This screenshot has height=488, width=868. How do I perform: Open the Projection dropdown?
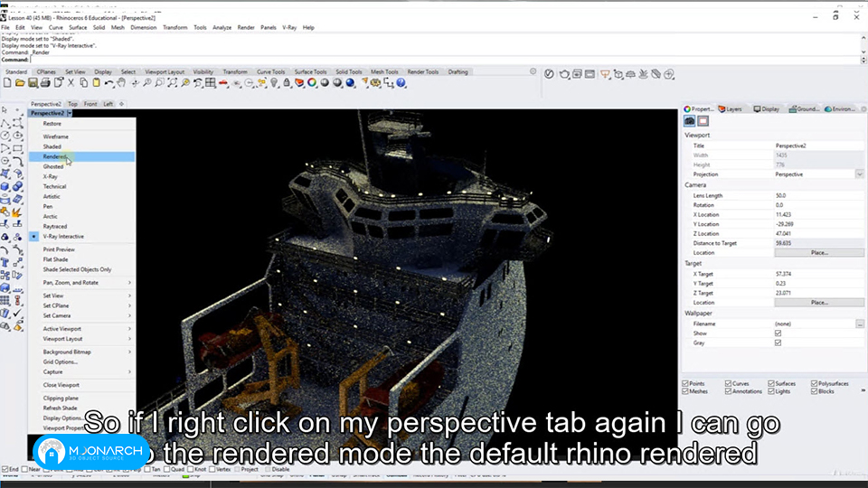[859, 174]
